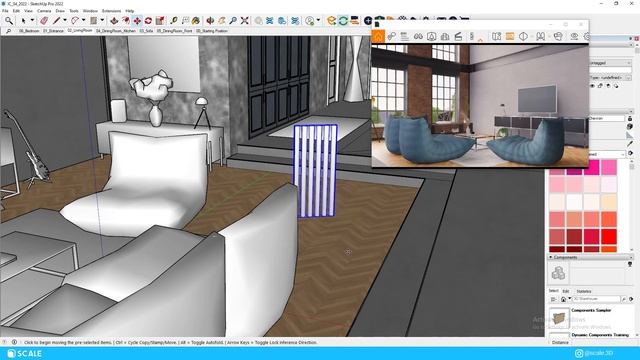The width and height of the screenshot is (640, 360).
Task: Select the material eyedropper sample tool
Action: point(630,144)
